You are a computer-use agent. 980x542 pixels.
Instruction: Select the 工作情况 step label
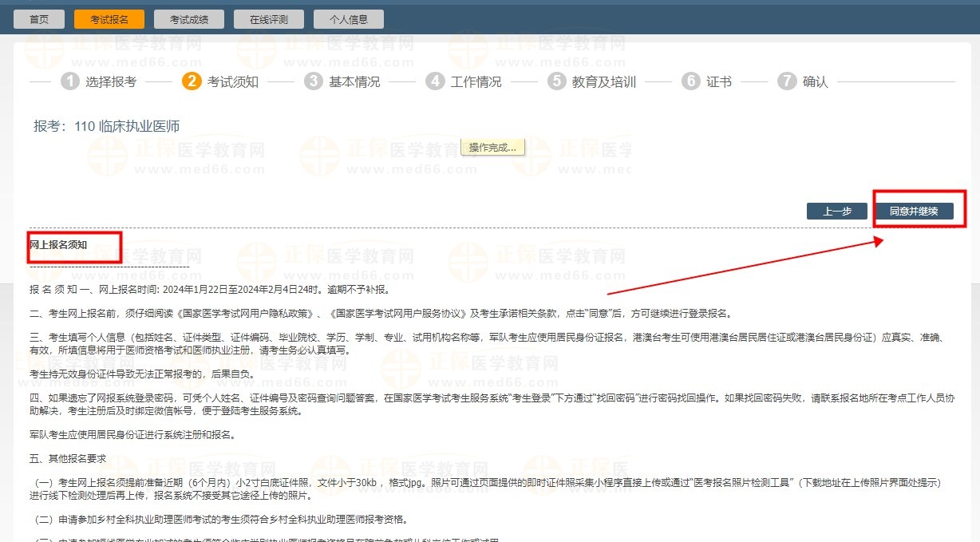point(476,81)
